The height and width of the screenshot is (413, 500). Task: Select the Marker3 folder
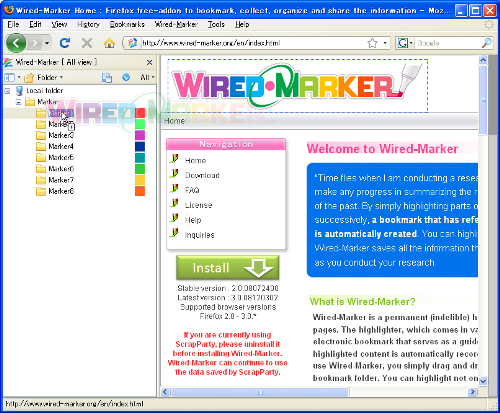coord(61,135)
